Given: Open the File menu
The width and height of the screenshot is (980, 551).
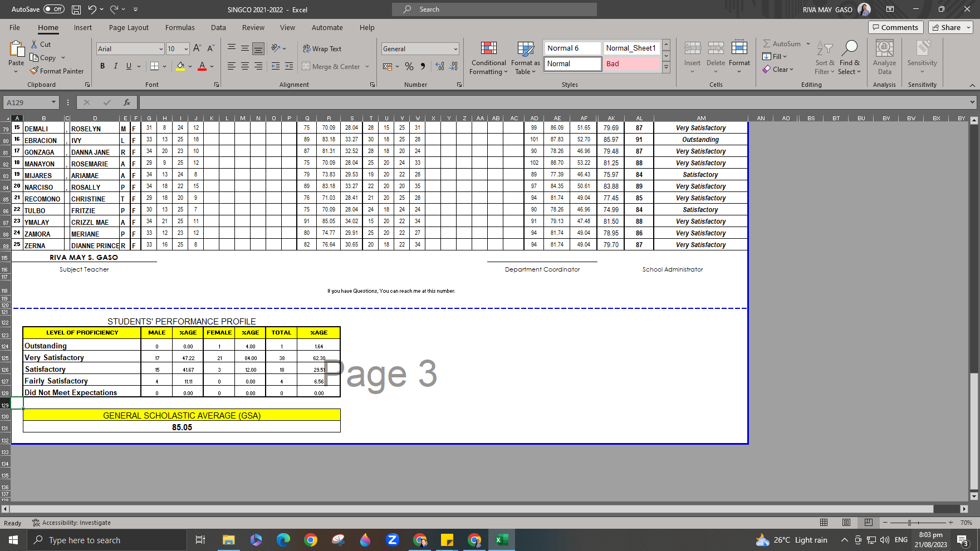Looking at the screenshot, I should tap(14, 27).
